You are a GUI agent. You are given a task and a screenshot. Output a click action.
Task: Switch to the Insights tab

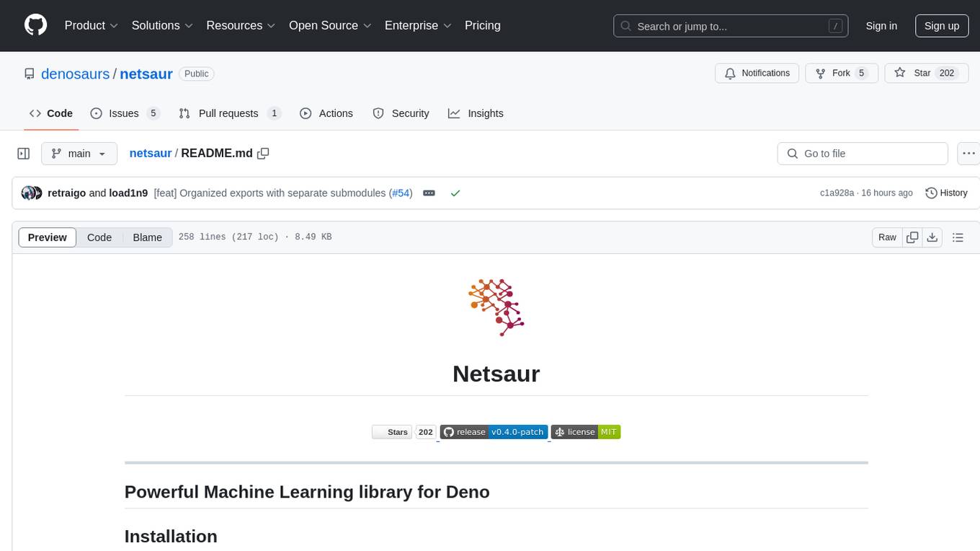[476, 113]
